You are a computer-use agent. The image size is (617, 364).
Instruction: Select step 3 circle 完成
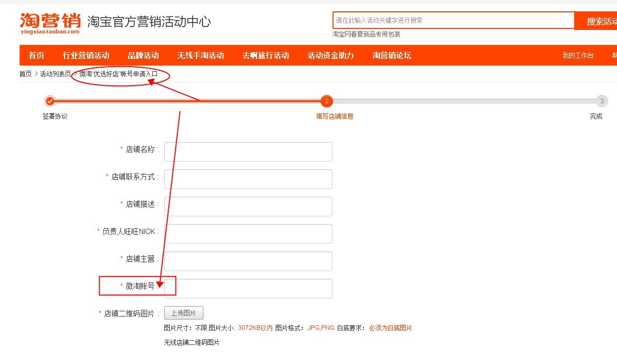(602, 101)
